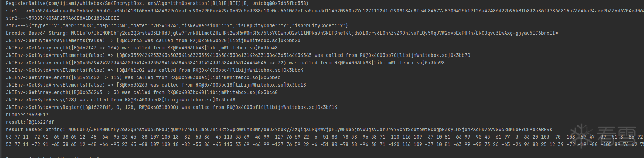Click the str1 hex string line
Viewport: 644px width, 158px height.
(318, 11)
